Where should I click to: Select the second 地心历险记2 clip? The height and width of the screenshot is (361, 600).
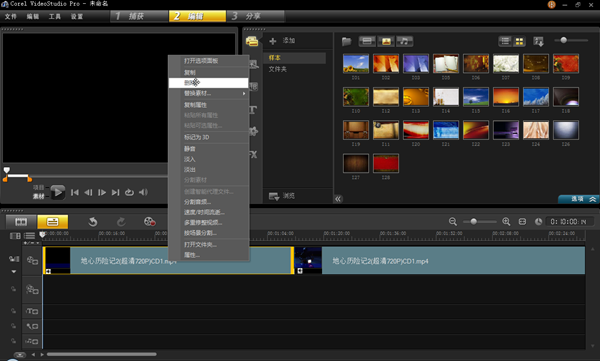(x=440, y=261)
